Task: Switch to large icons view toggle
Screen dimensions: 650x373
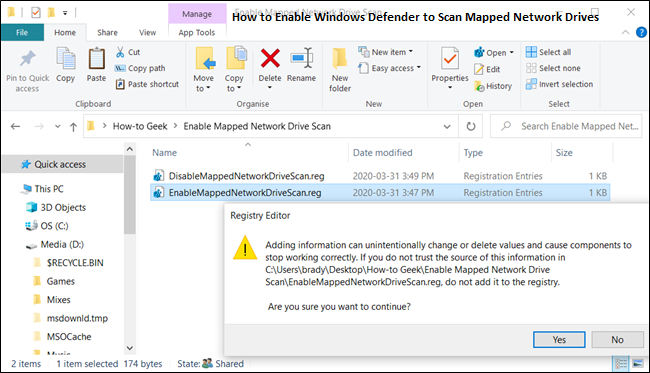Action: pos(638,364)
